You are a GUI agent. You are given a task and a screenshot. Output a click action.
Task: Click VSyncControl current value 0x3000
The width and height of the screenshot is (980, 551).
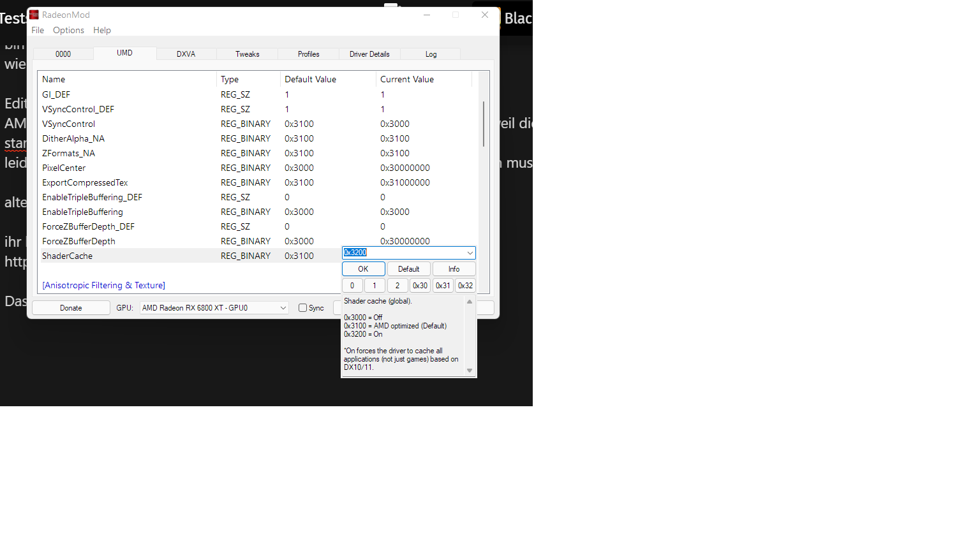click(395, 124)
